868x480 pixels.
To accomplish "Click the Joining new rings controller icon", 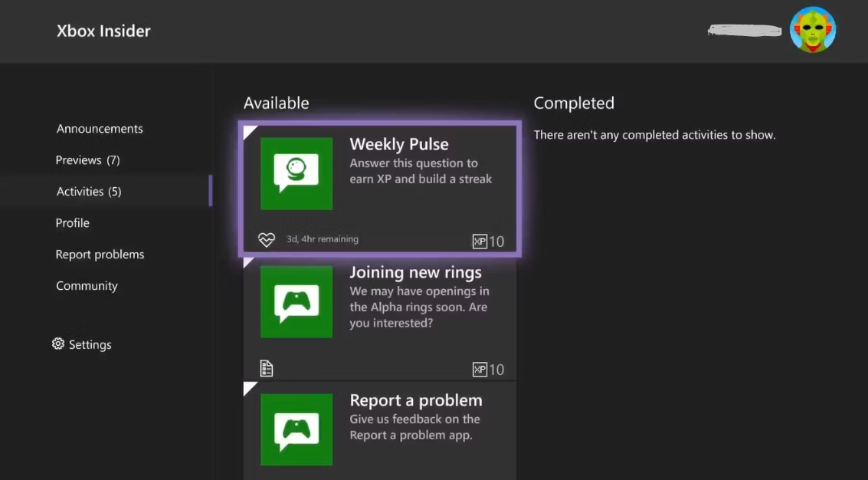I will pos(296,301).
